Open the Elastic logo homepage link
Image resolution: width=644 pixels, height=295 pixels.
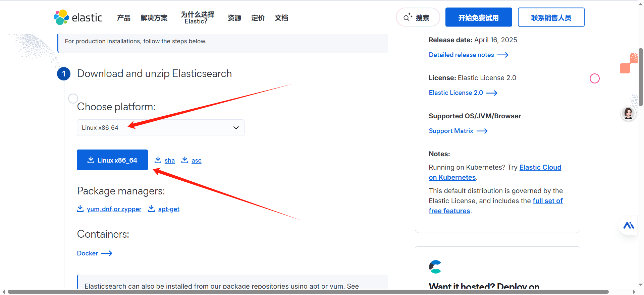[x=78, y=17]
